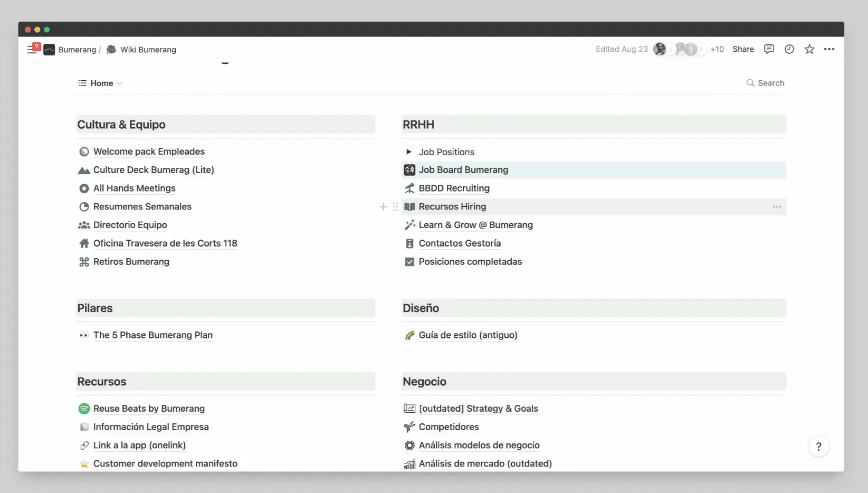868x493 pixels.
Task: Click the Customer development star icon
Action: pos(84,464)
